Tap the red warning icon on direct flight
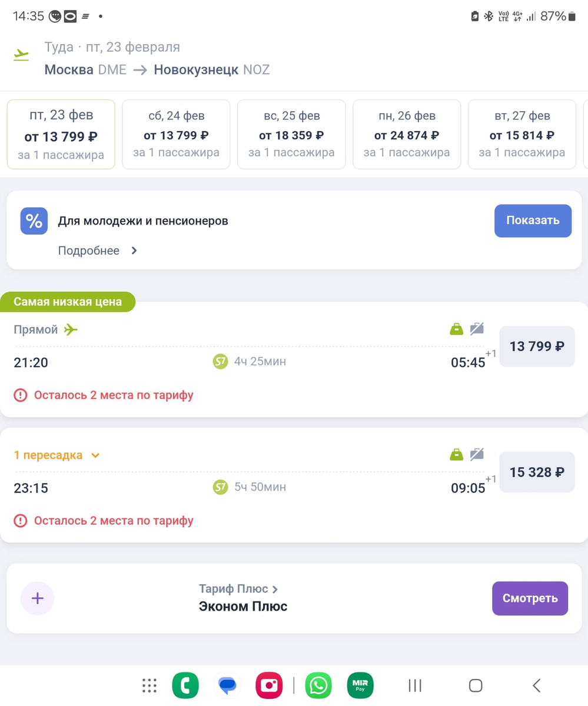Viewport: 588px width, 706px height. 21,395
